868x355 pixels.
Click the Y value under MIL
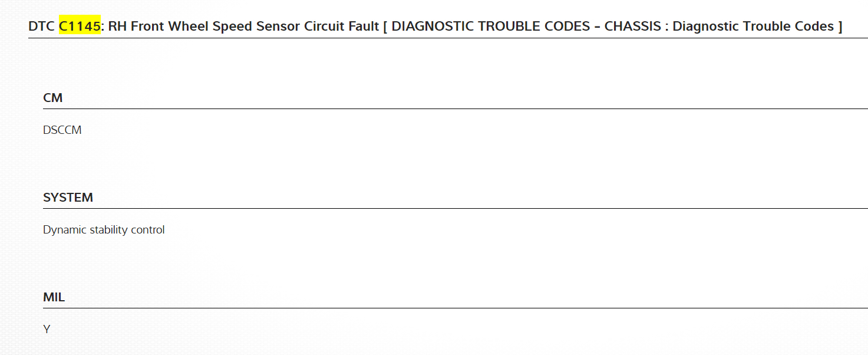pos(47,330)
